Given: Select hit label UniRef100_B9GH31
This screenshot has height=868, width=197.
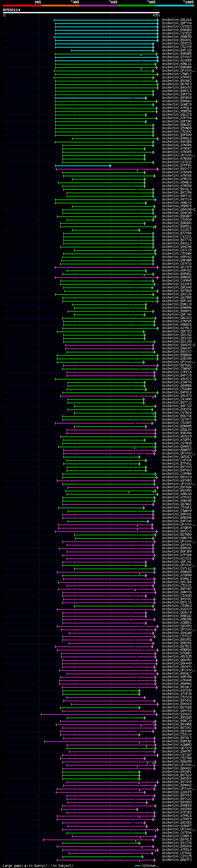Looking at the screenshot, I should 177,40.
